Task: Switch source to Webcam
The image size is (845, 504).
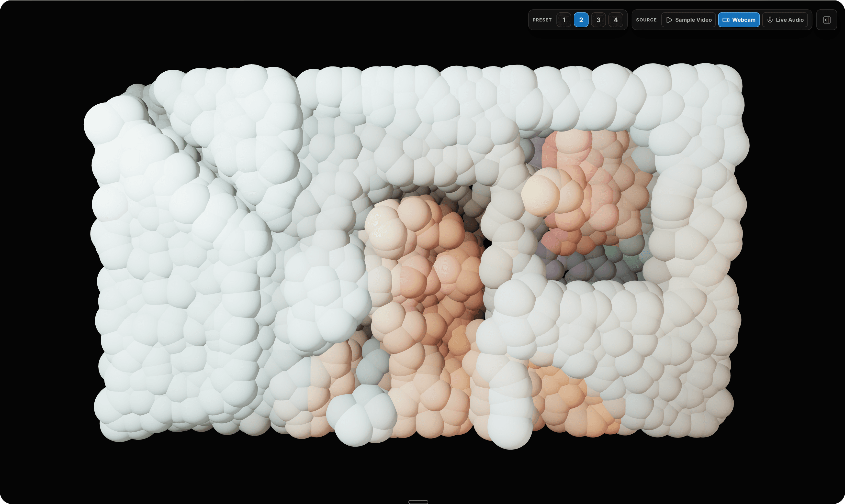Action: pos(739,20)
